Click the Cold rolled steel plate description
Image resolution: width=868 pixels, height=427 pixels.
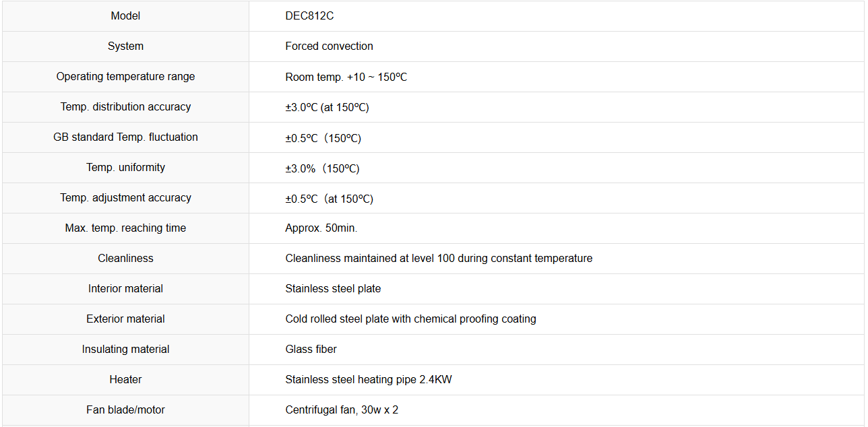pos(410,319)
